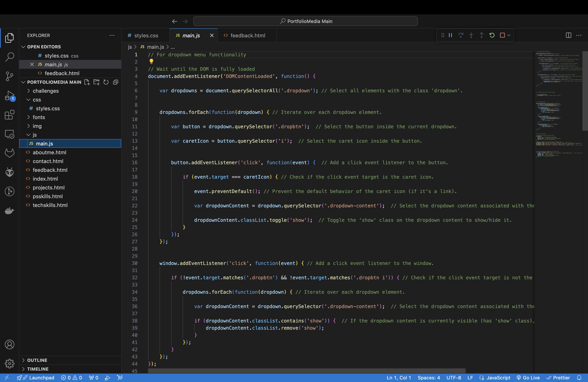Click the New File icon in explorer

pos(87,82)
